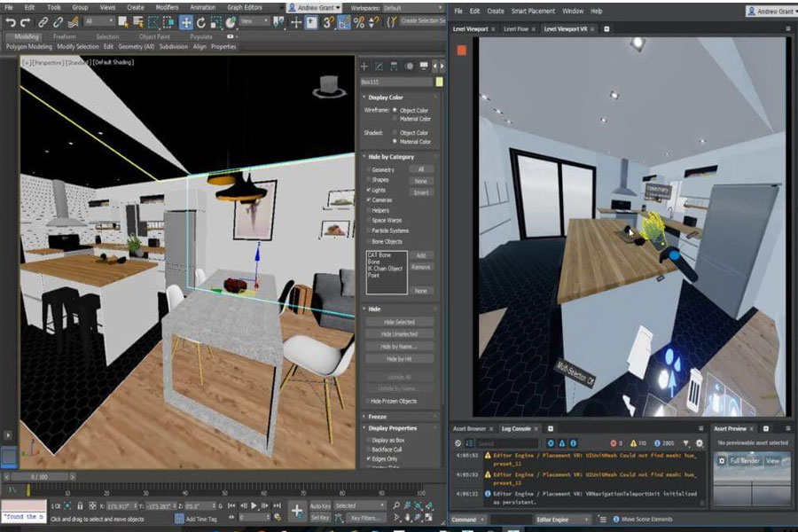Collapse the Display Properties rollout
The width and height of the screenshot is (798, 532).
click(x=393, y=428)
